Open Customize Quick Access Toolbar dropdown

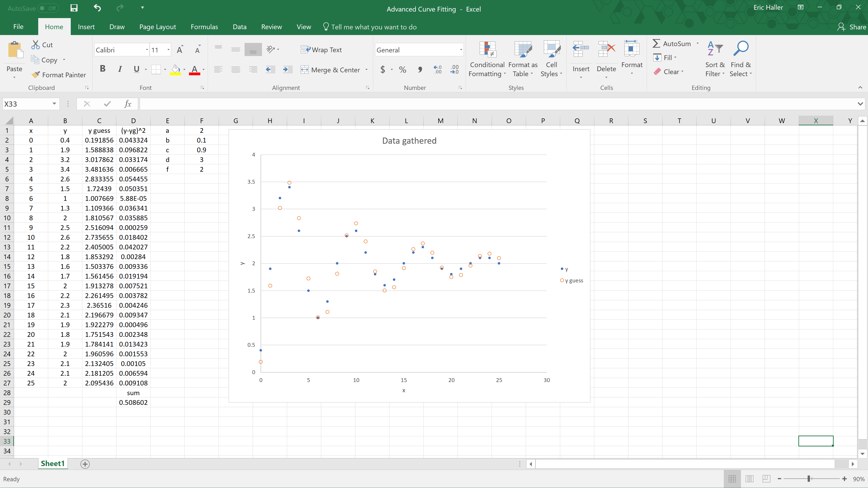tap(143, 7)
